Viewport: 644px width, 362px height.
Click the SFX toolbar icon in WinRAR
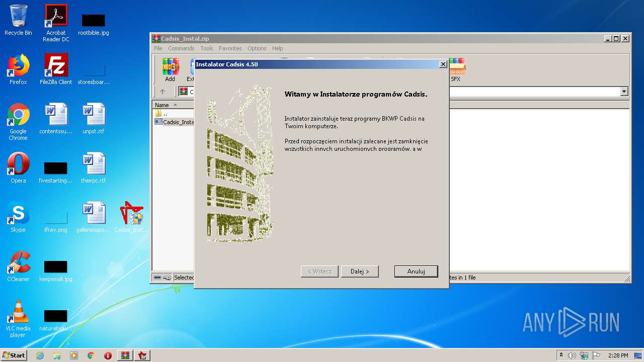(x=456, y=70)
